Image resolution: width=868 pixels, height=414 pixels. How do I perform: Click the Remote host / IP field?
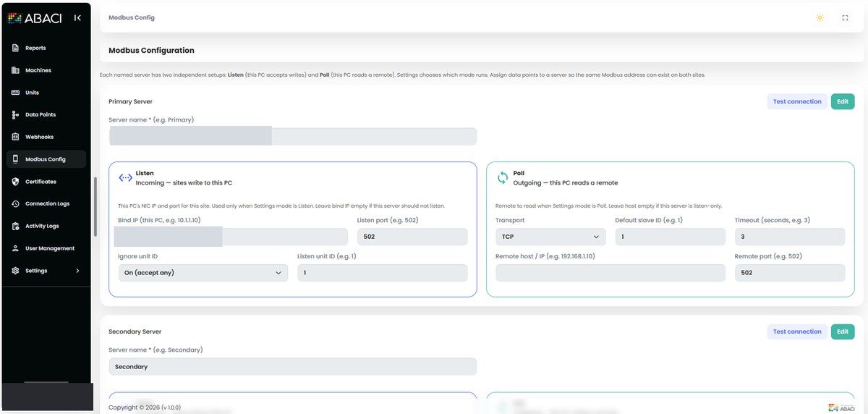pos(610,273)
